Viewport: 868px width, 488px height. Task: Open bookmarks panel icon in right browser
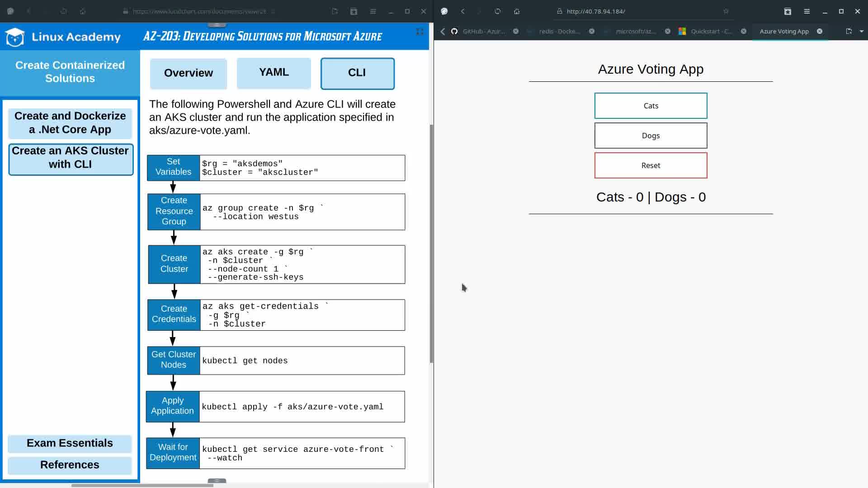tap(788, 11)
